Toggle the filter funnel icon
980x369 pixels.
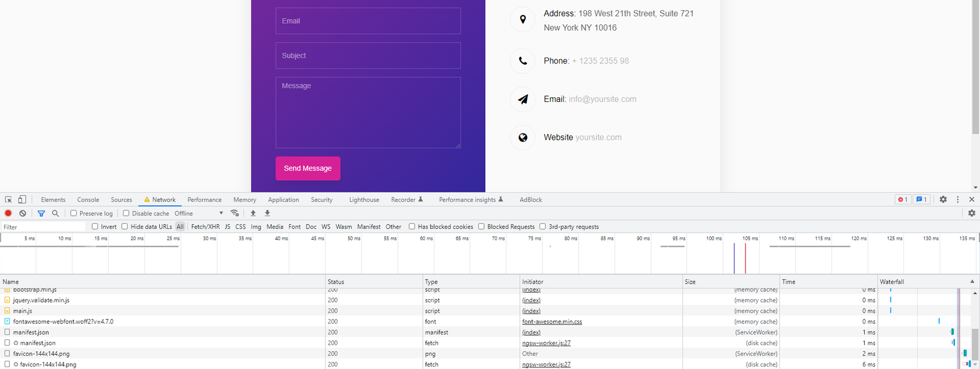(x=41, y=214)
